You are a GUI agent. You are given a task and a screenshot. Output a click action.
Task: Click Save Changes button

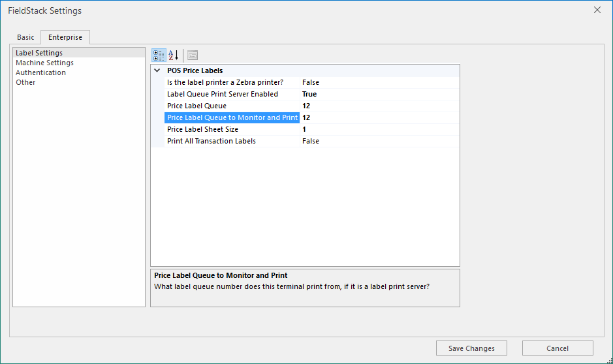[x=471, y=348]
